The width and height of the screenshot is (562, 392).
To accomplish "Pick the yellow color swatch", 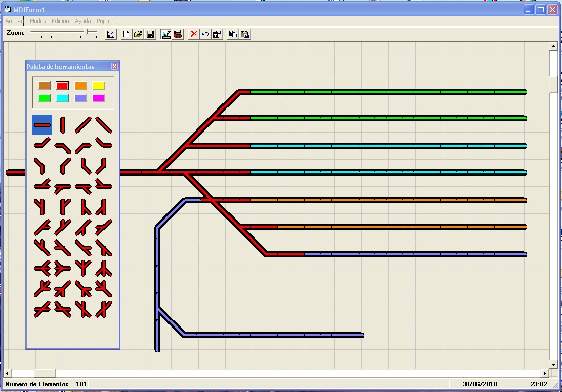I will [98, 85].
